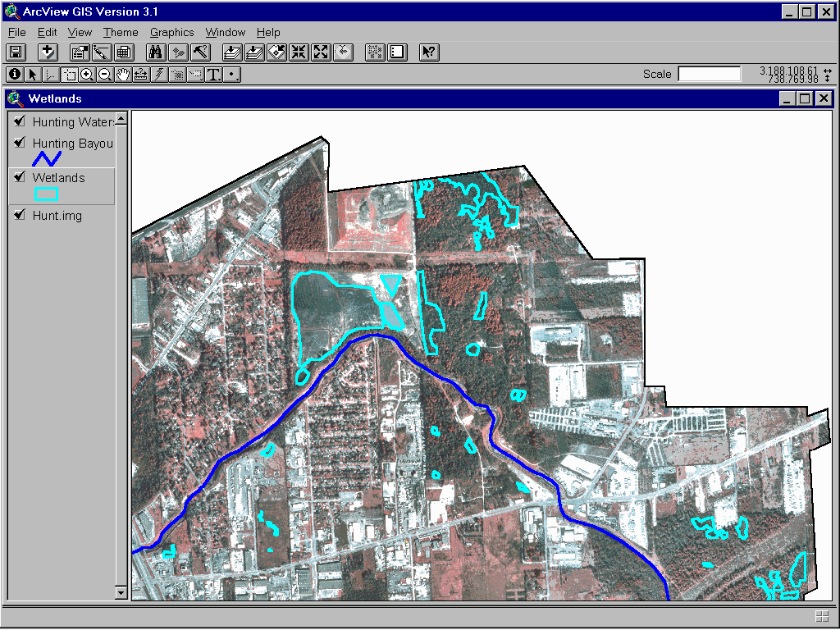Open the Graphics menu
Screen dimensions: 840x630
[171, 32]
